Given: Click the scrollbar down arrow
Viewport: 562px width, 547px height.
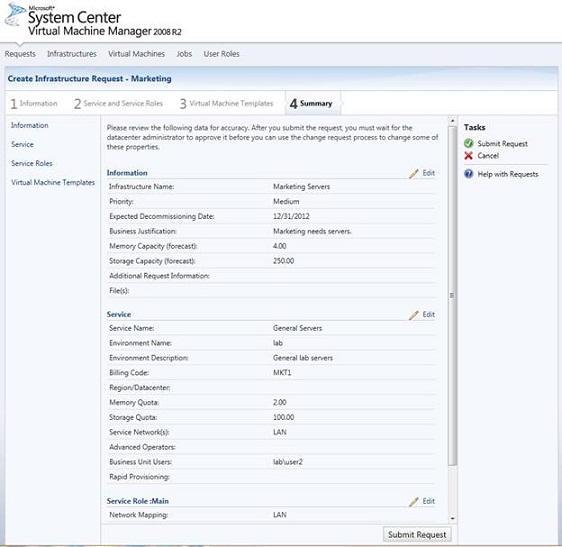Looking at the screenshot, I should (452, 518).
